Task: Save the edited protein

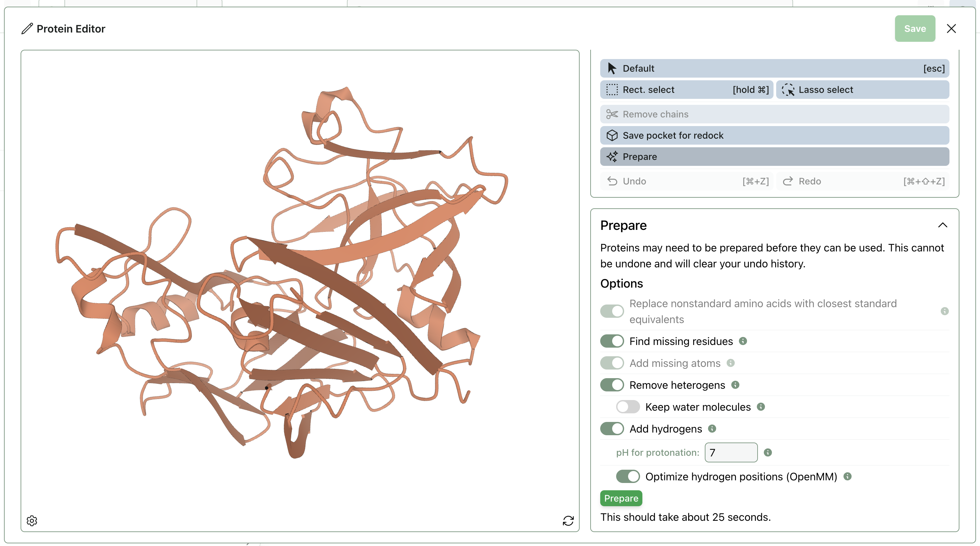Action: (x=915, y=29)
